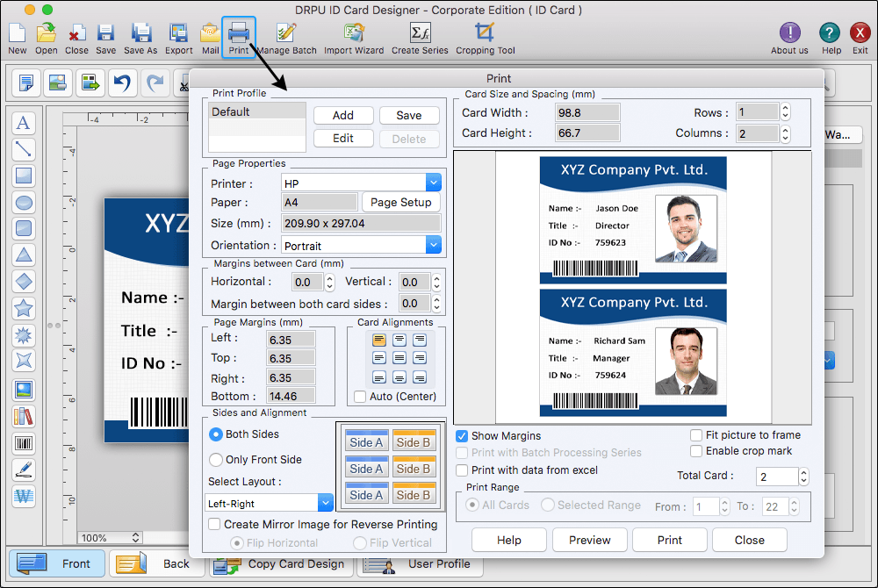Select the Text tool in sidebar

[24, 123]
